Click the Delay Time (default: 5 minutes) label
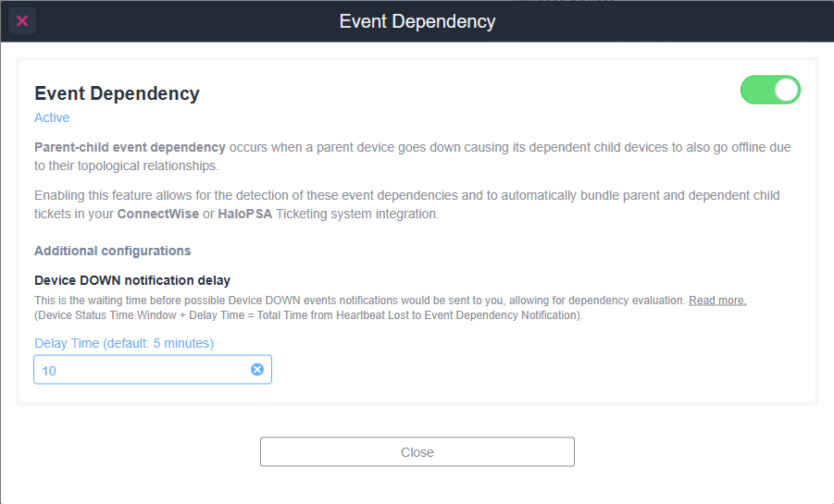Screen dimensions: 834x504 pyautogui.click(x=124, y=343)
